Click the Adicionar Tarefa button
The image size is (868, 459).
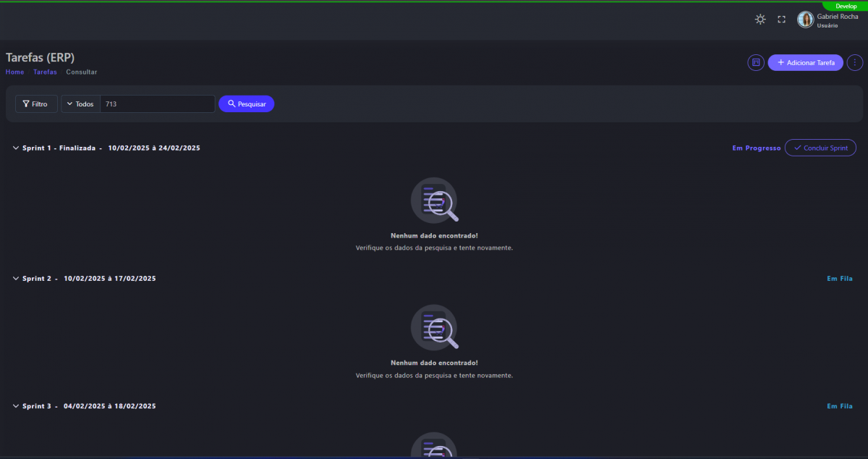[805, 63]
